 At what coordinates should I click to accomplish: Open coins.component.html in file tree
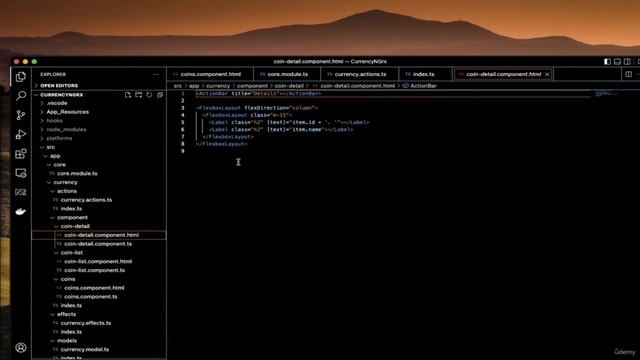[99, 288]
